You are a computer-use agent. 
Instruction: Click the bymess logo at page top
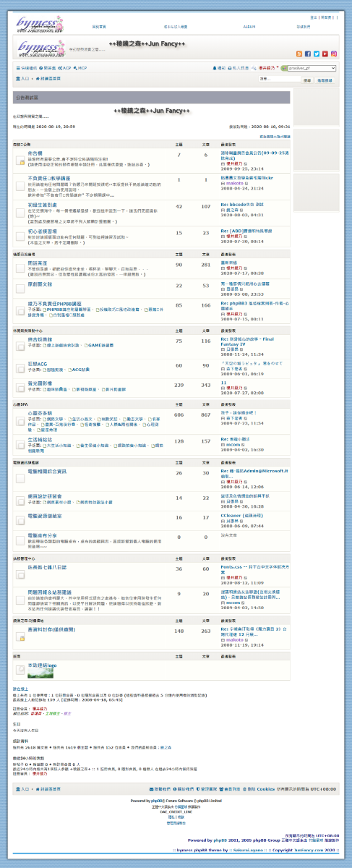click(40, 24)
